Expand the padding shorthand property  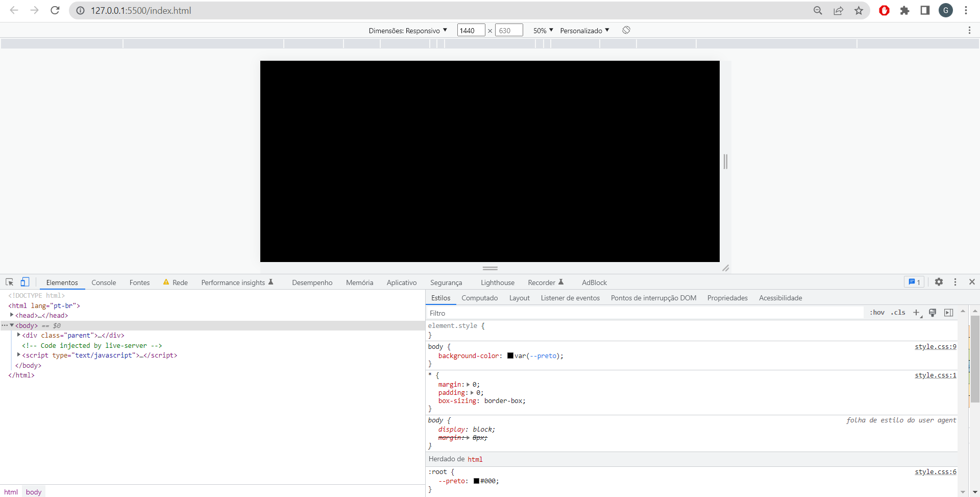[x=472, y=393]
